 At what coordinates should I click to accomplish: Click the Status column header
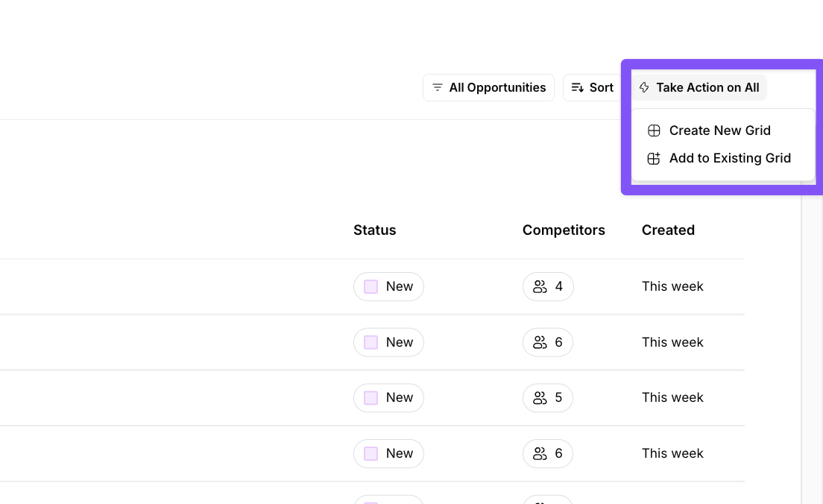point(374,230)
